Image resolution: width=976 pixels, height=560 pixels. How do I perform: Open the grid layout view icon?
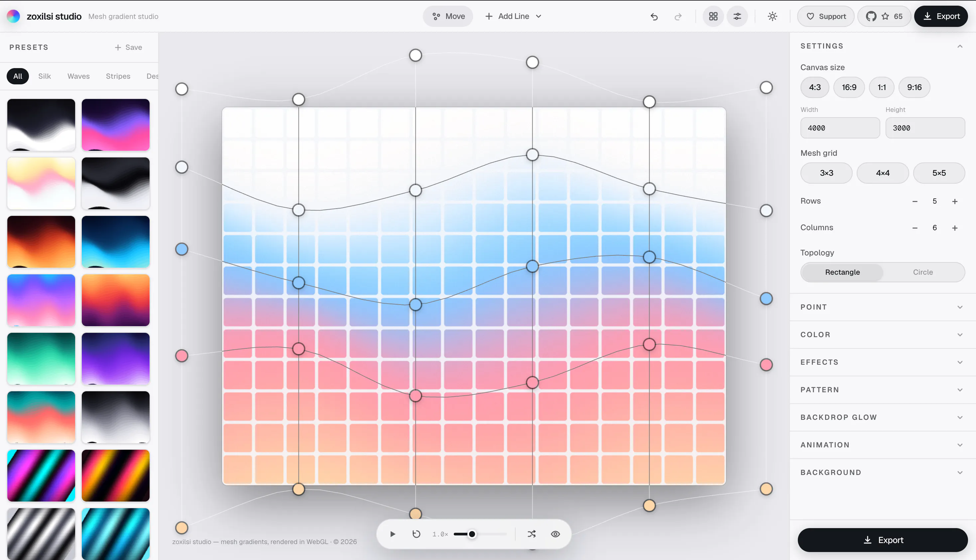pos(713,16)
